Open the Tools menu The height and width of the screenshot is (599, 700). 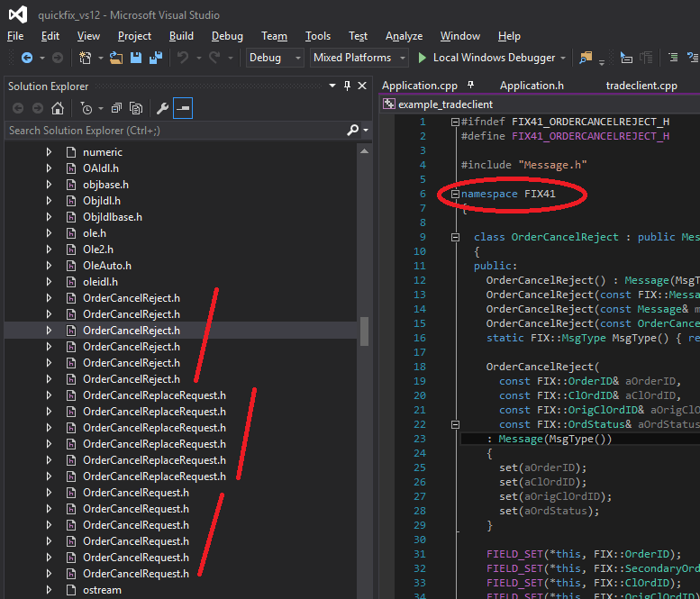pyautogui.click(x=318, y=36)
